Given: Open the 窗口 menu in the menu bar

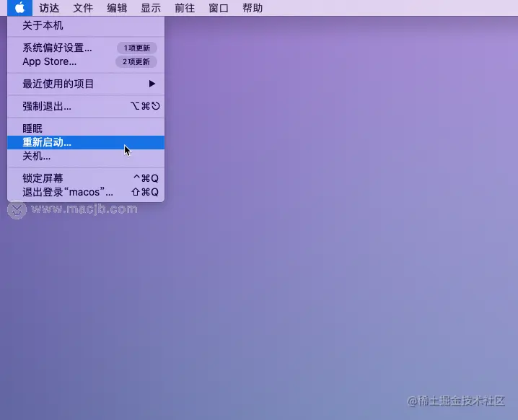Looking at the screenshot, I should tap(219, 8).
